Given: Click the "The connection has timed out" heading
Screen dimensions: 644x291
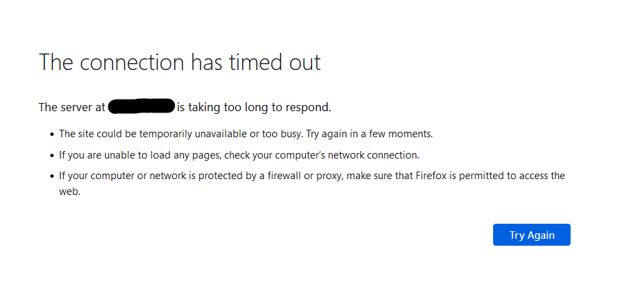Looking at the screenshot, I should pyautogui.click(x=180, y=62).
